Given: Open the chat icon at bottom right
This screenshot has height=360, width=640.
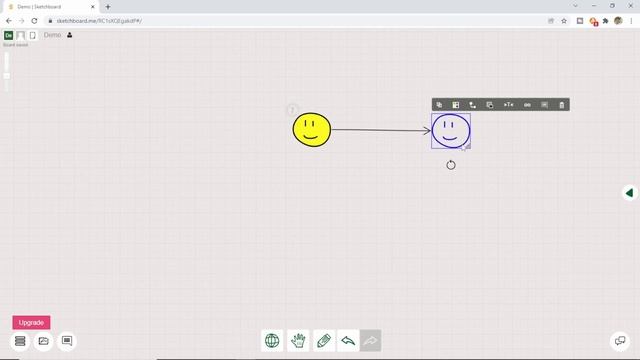Looking at the screenshot, I should click(620, 340).
